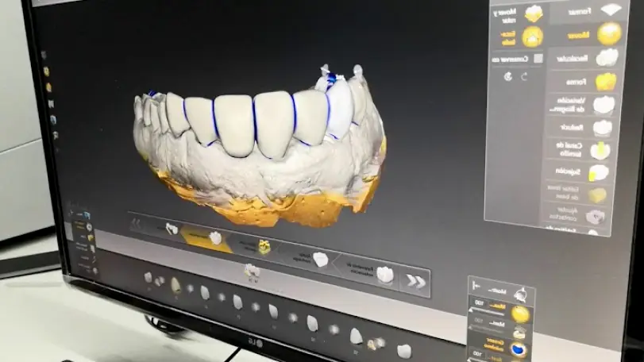Image resolution: width=644 pixels, height=362 pixels.
Task: Click the blue-highlighted tooth in the 3D model
Action: (x=340, y=106)
